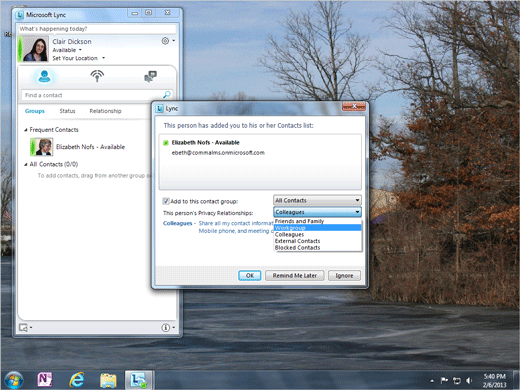Screen dimensions: 520x390
Task: Open the Windows Start button
Action: pos(13,380)
